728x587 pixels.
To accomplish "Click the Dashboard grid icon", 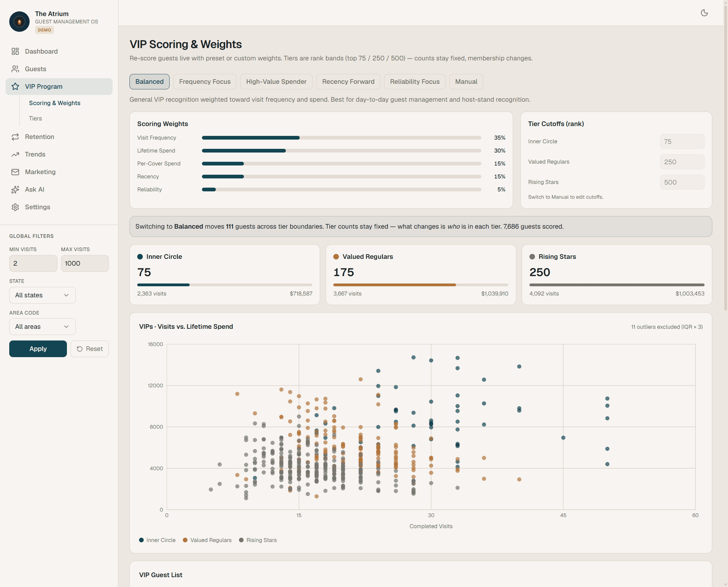I will click(15, 51).
